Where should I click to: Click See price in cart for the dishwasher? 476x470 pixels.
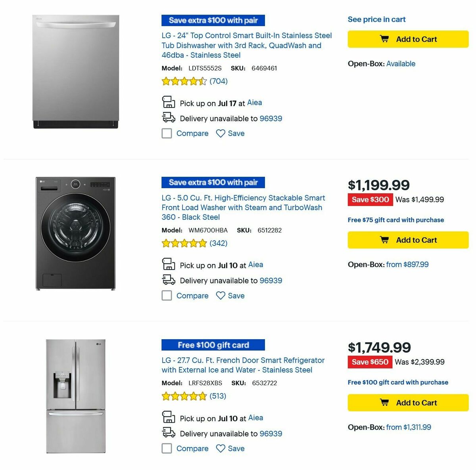(376, 19)
